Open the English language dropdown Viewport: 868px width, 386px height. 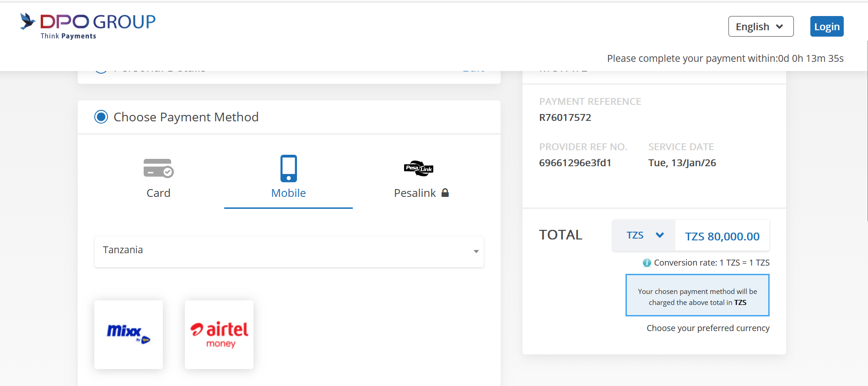pyautogui.click(x=760, y=27)
